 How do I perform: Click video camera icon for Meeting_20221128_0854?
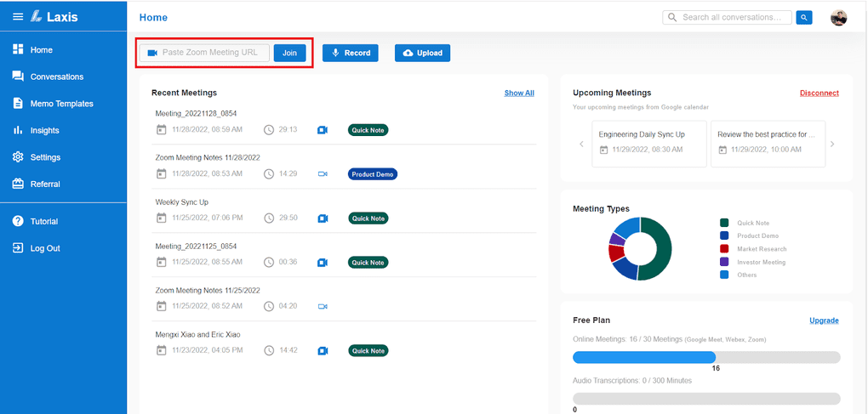[323, 130]
